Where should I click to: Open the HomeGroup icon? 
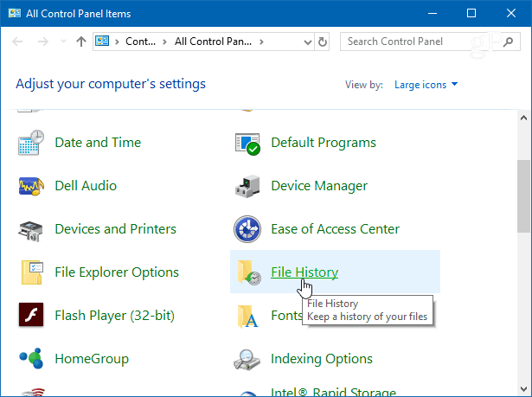[x=31, y=358]
